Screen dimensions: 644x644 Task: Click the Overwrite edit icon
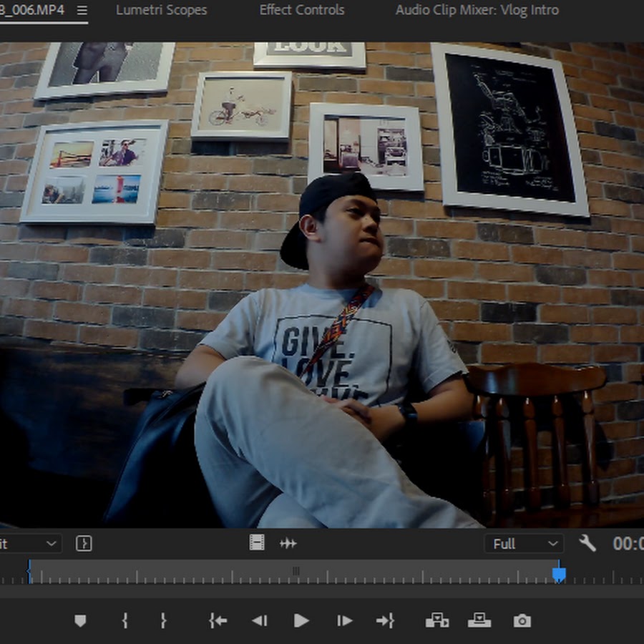(479, 621)
